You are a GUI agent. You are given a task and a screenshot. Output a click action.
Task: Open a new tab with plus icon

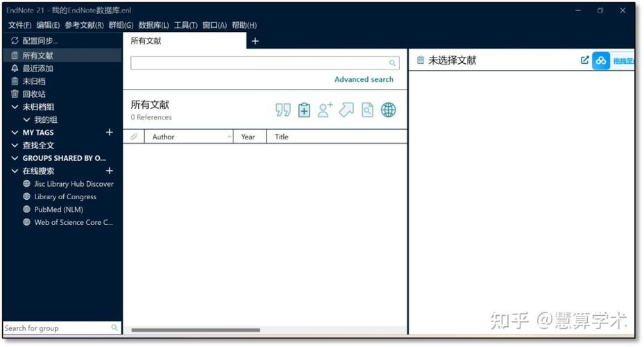255,41
